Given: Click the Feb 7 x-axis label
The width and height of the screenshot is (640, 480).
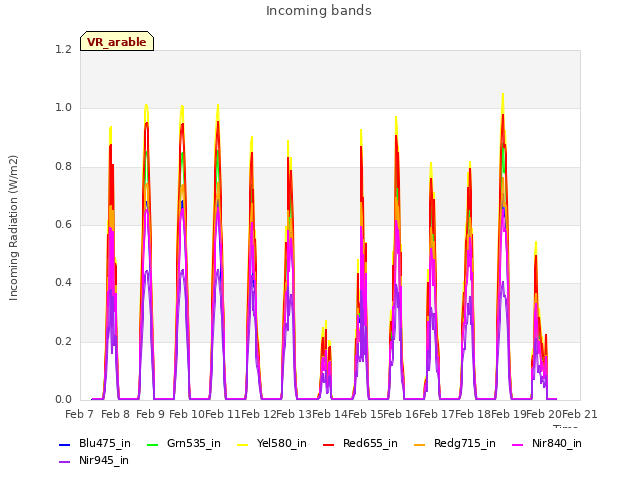Looking at the screenshot, I should [x=79, y=414].
